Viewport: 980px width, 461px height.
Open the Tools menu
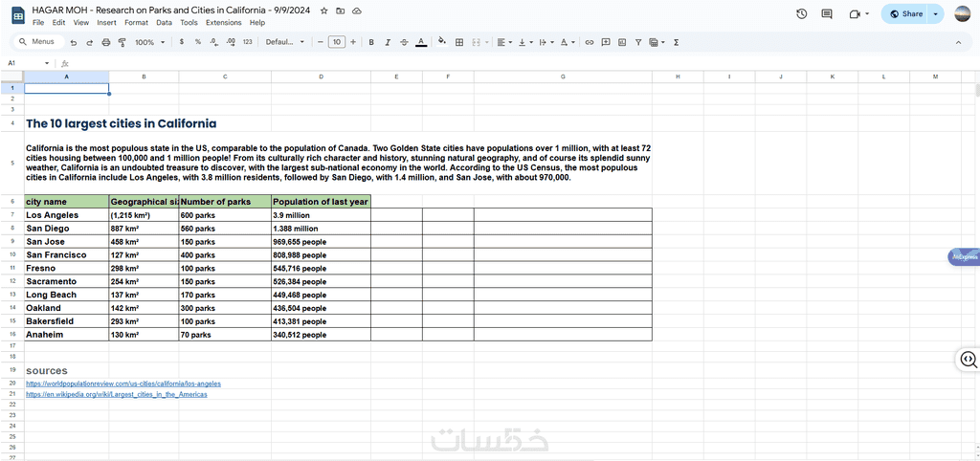(x=189, y=23)
